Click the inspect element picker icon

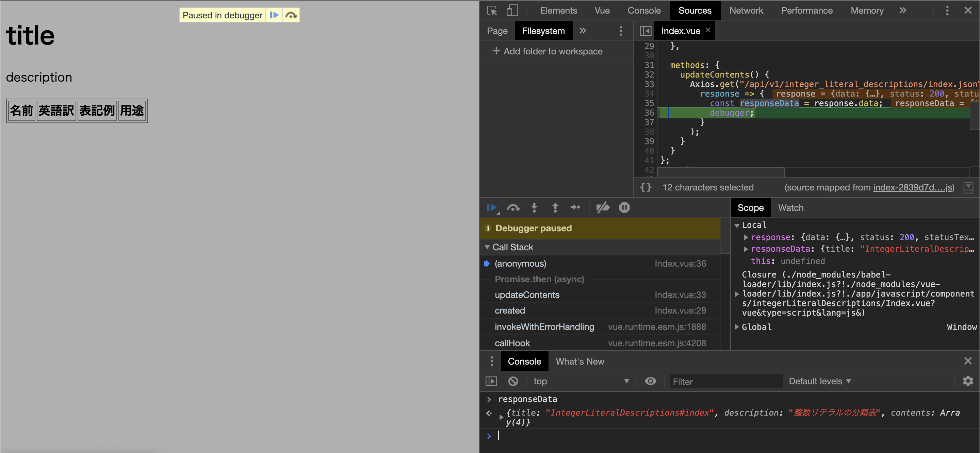click(x=492, y=11)
